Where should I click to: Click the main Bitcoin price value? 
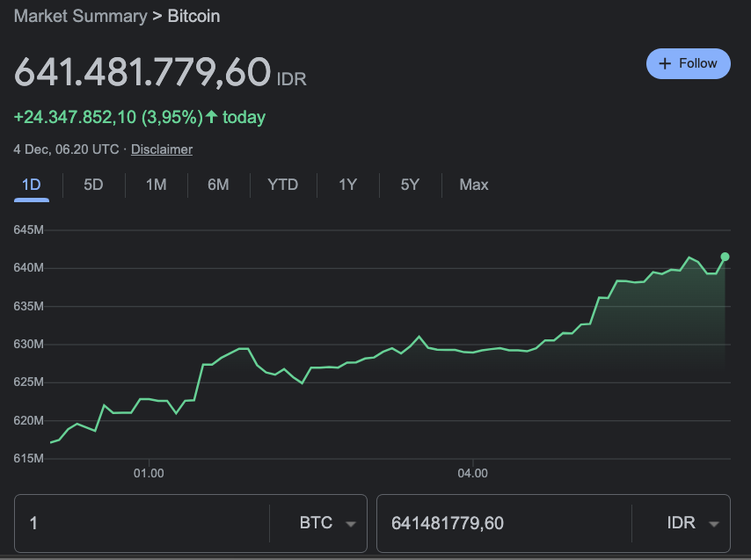(x=142, y=73)
